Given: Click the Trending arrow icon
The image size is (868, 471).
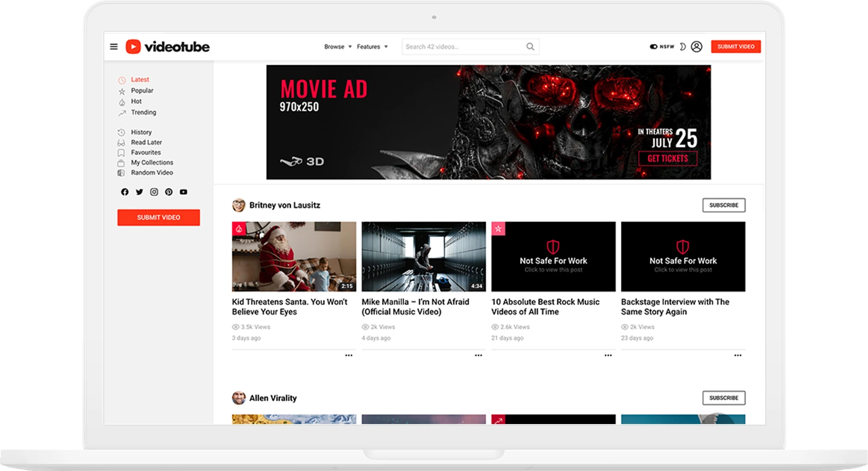Looking at the screenshot, I should 122,113.
